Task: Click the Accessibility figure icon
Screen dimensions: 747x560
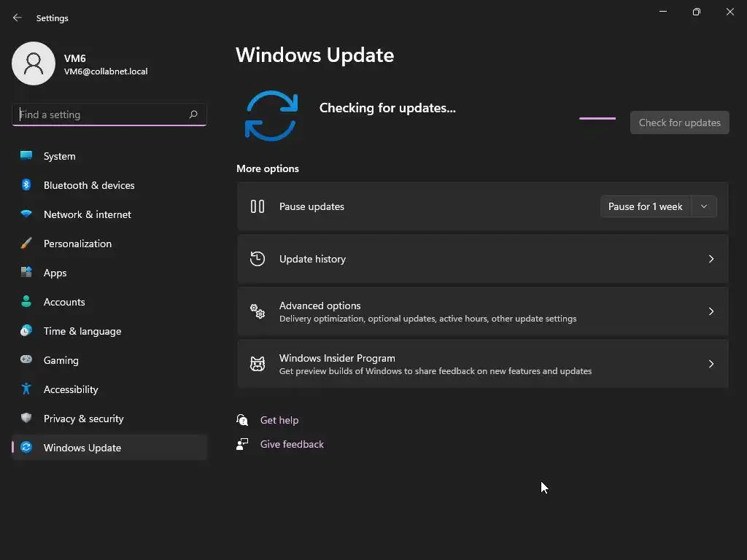Action: pyautogui.click(x=26, y=389)
